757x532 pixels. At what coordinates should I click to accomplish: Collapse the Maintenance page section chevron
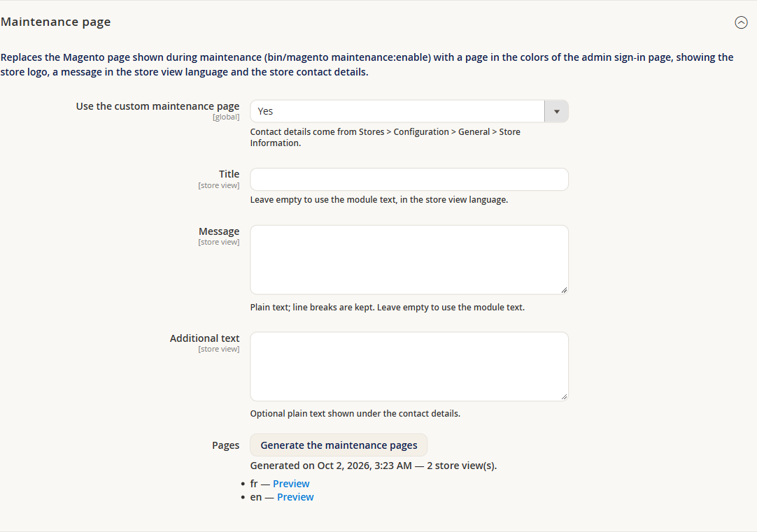click(x=741, y=22)
